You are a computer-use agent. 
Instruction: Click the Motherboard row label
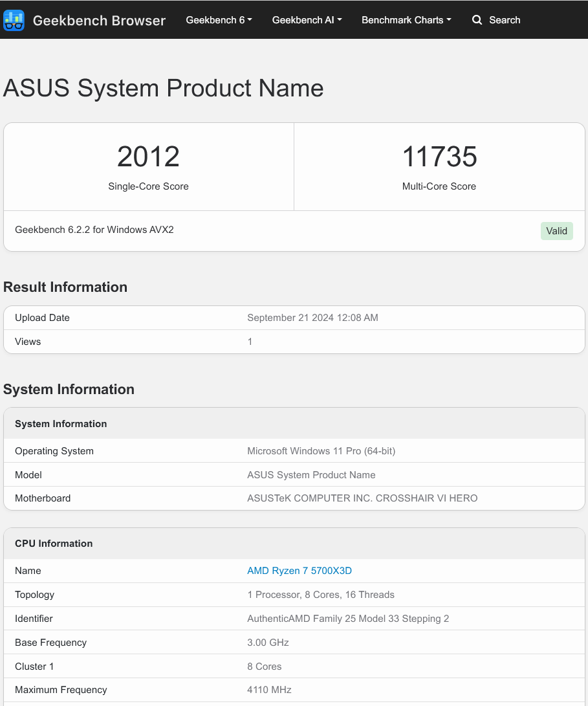pos(43,498)
